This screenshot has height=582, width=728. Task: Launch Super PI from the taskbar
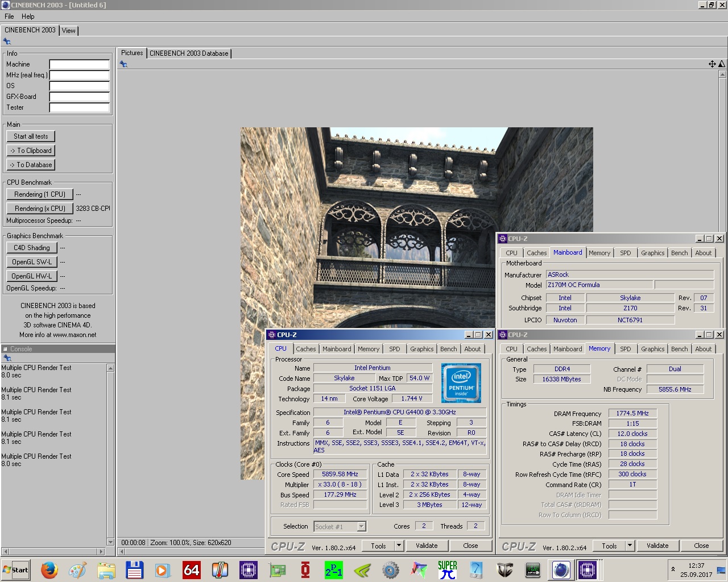pyautogui.click(x=448, y=569)
